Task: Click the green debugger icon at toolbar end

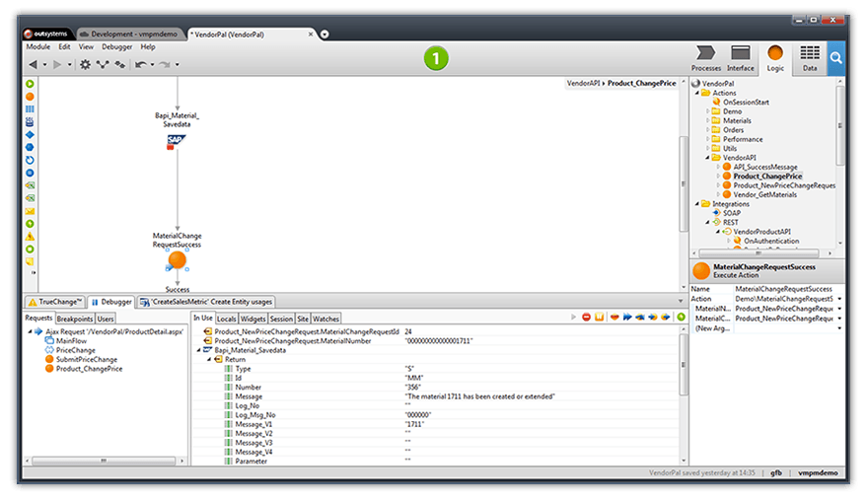Action: click(x=681, y=318)
